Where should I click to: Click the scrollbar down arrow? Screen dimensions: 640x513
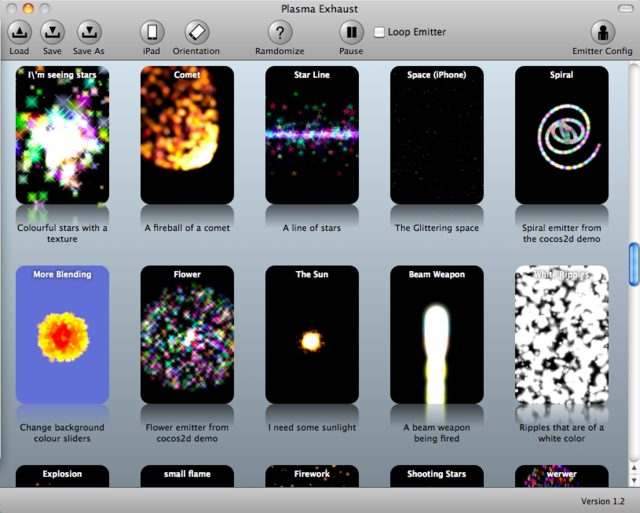(x=634, y=480)
